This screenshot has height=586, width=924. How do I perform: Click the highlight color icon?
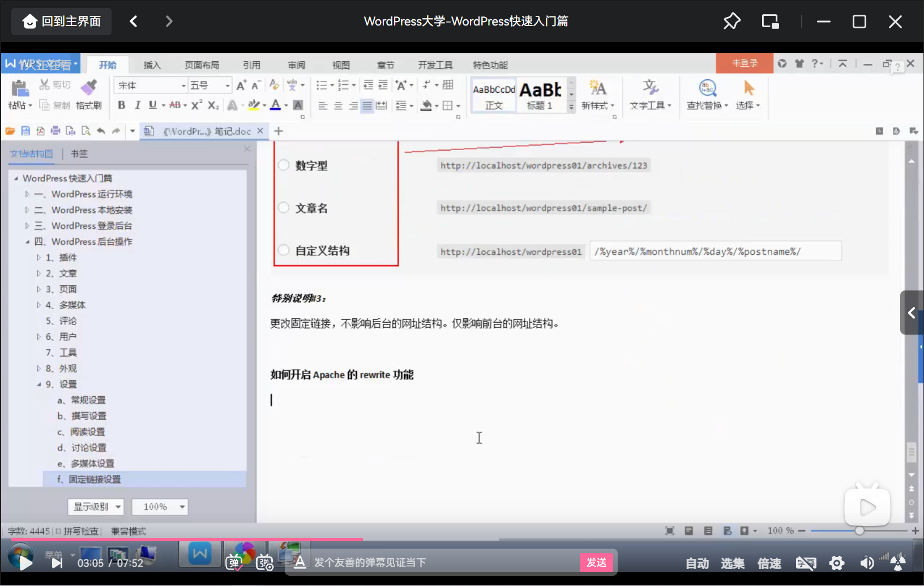[x=254, y=105]
